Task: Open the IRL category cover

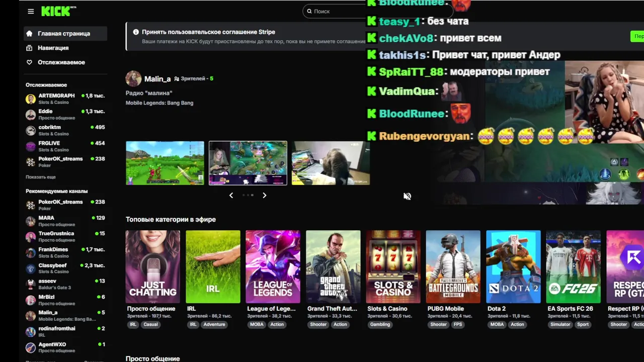Action: click(x=213, y=266)
